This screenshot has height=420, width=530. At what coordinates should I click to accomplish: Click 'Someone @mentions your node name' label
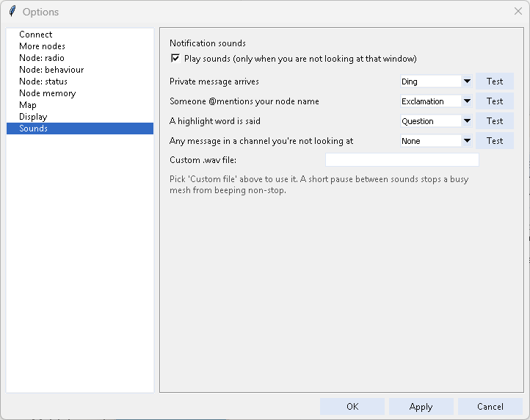pos(244,101)
